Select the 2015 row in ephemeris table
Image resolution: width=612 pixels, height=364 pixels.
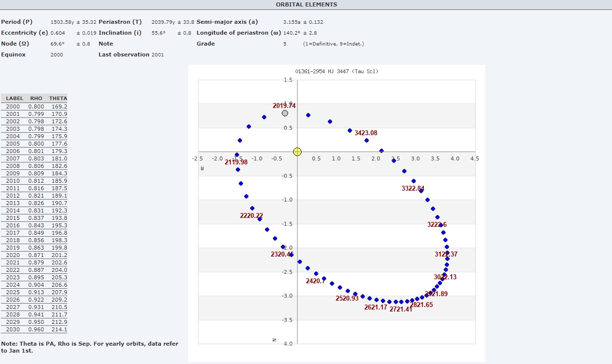click(x=34, y=218)
